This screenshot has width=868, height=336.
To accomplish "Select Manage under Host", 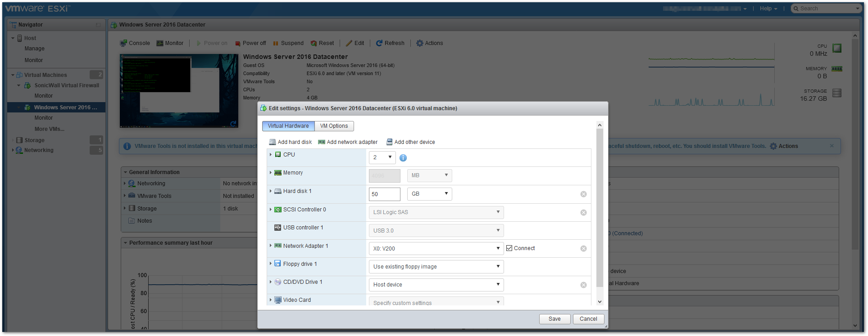I will [x=35, y=49].
